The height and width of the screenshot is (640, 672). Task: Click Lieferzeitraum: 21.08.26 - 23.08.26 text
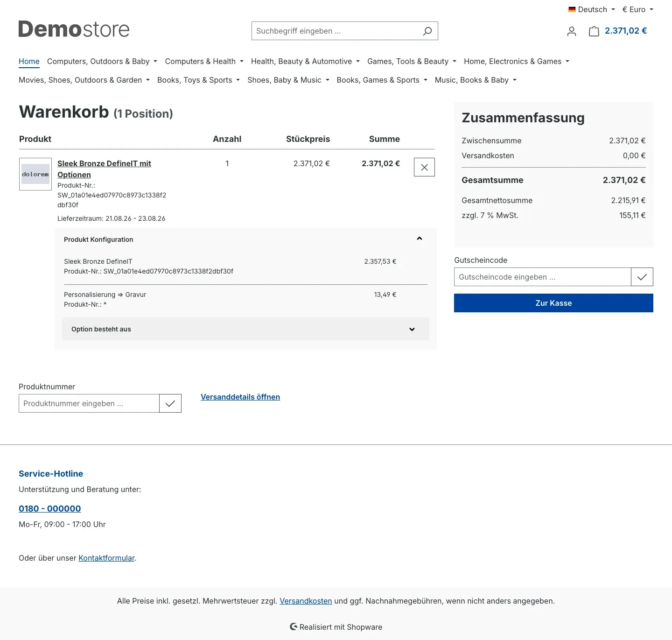tap(111, 218)
